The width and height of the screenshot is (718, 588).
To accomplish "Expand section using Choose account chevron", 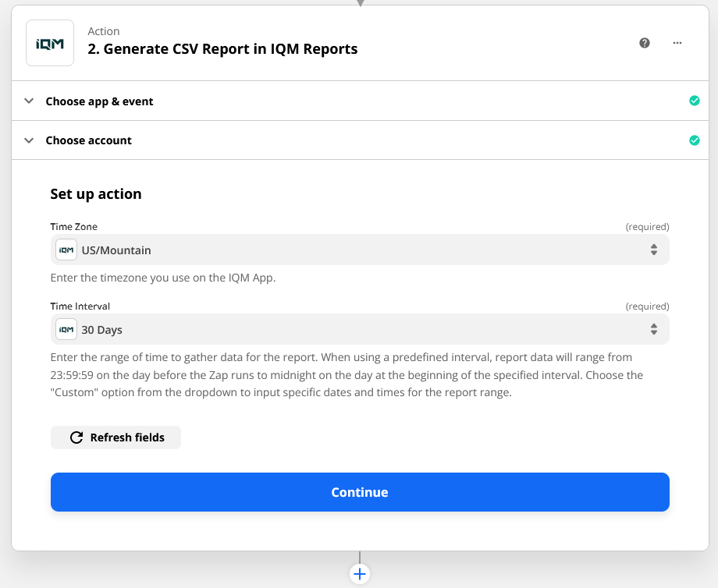I will point(29,140).
